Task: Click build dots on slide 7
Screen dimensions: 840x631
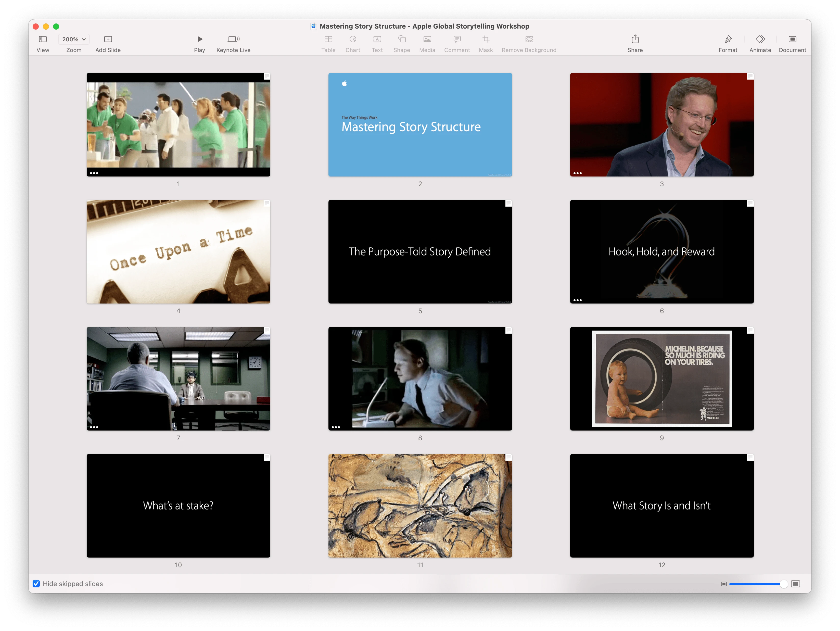Action: tap(94, 427)
